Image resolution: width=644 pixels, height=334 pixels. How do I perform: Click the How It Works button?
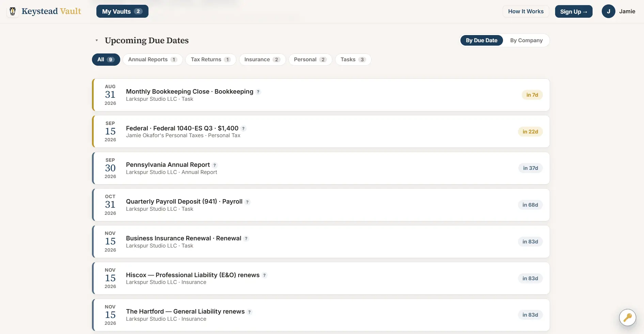point(526,11)
